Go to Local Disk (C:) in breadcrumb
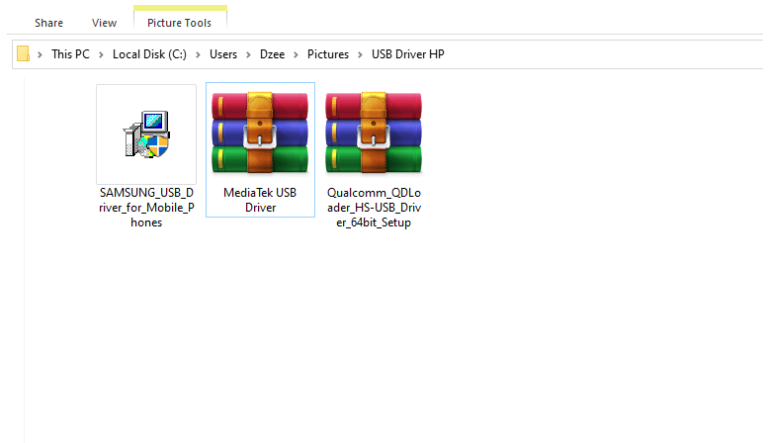 click(149, 54)
